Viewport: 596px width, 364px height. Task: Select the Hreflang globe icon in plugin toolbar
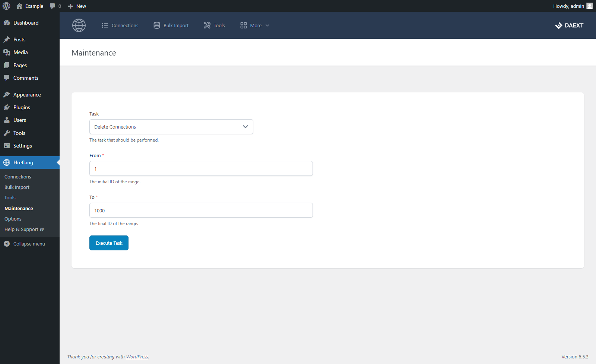(79, 25)
